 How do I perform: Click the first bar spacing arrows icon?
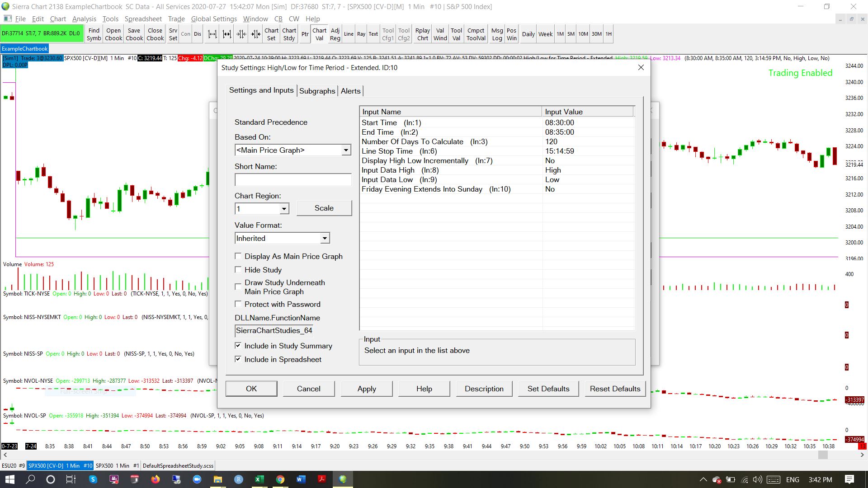coord(212,34)
